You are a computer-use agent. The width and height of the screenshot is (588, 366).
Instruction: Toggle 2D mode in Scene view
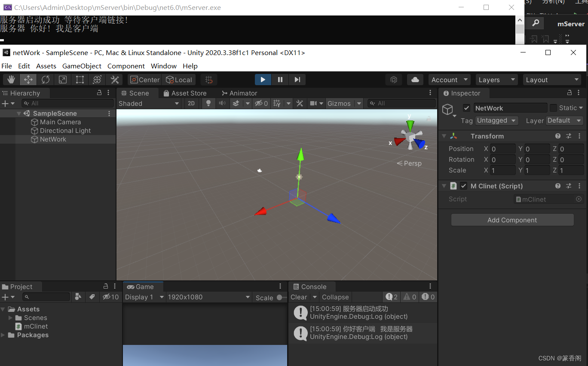[192, 103]
